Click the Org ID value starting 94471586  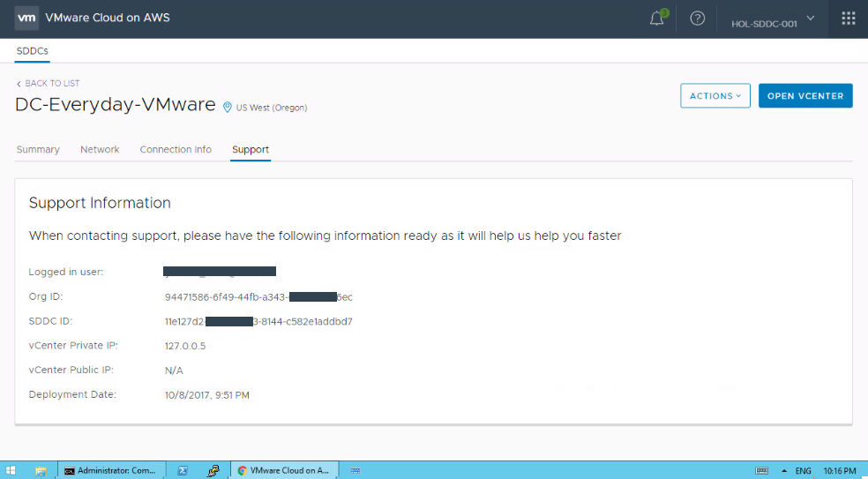[258, 297]
